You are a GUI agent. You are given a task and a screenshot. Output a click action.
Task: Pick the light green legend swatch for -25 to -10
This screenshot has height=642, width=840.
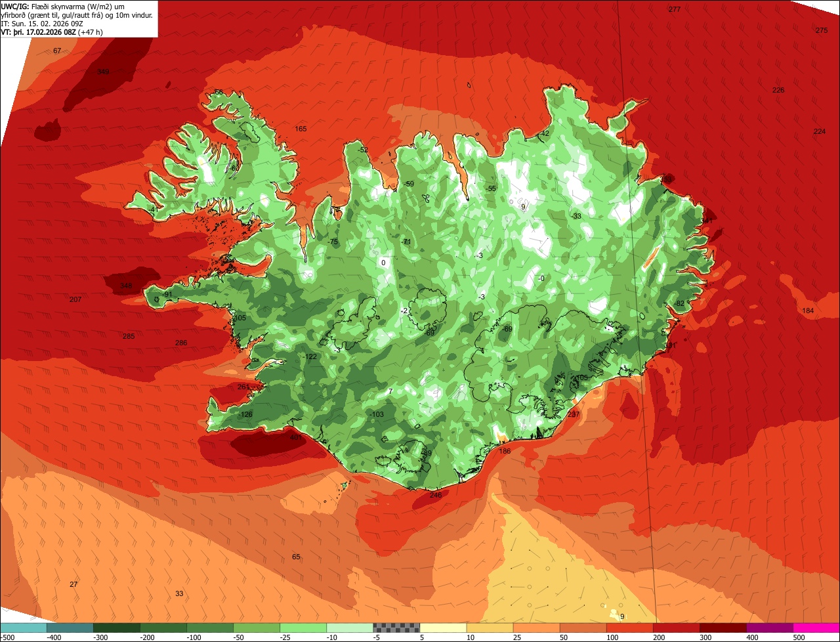303,627
